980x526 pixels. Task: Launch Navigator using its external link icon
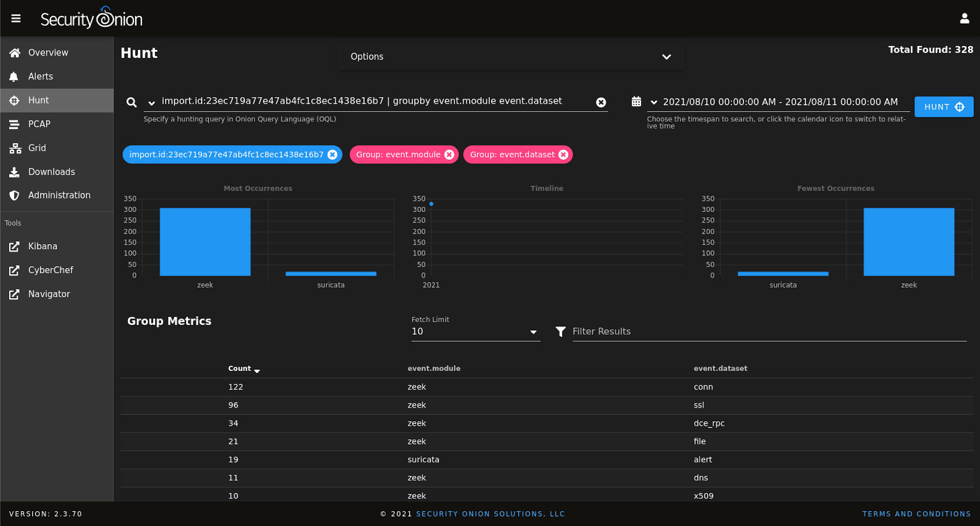pos(14,294)
